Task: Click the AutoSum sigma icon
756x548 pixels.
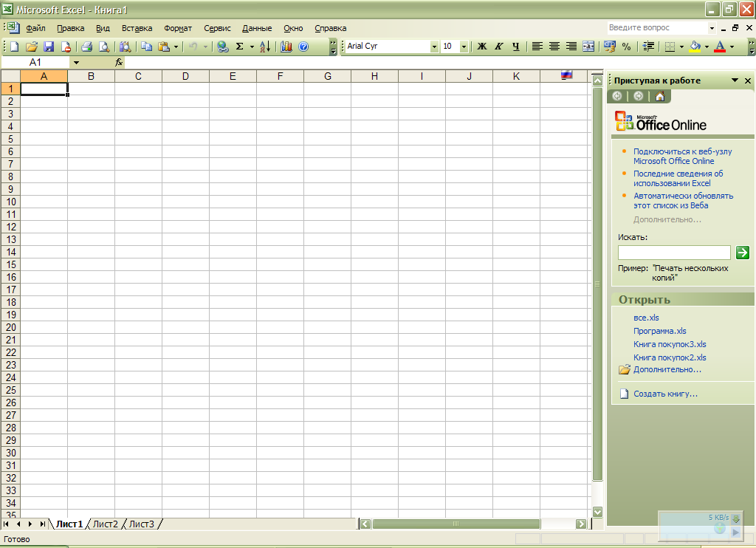Action: [x=240, y=47]
